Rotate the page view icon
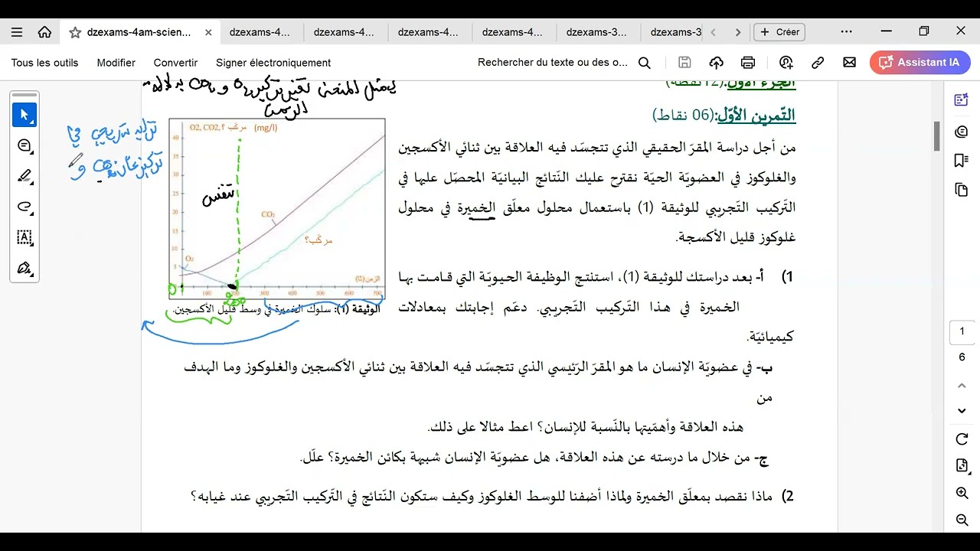 coord(962,439)
